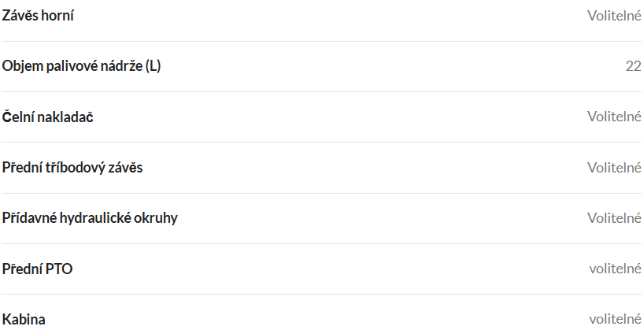The height and width of the screenshot is (330, 644).
Task: Click the Objem palivové nádrže (L) label
Action: pyautogui.click(x=81, y=65)
